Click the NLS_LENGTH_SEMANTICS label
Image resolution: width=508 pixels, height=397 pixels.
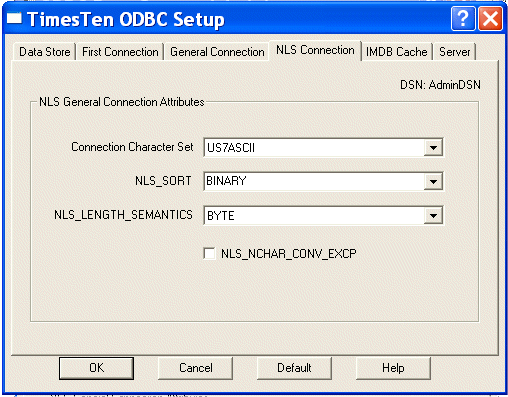click(x=123, y=215)
